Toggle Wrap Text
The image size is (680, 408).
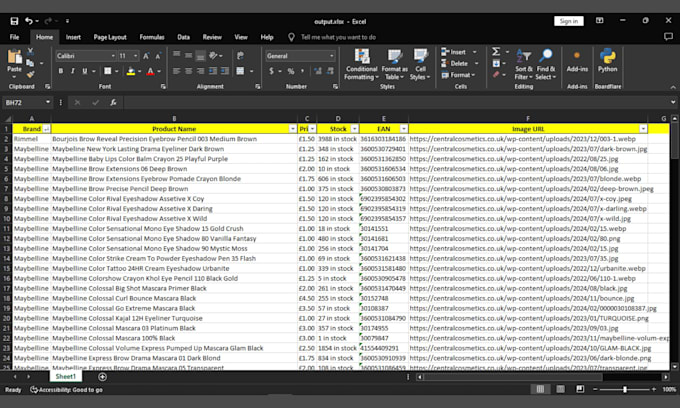click(240, 55)
